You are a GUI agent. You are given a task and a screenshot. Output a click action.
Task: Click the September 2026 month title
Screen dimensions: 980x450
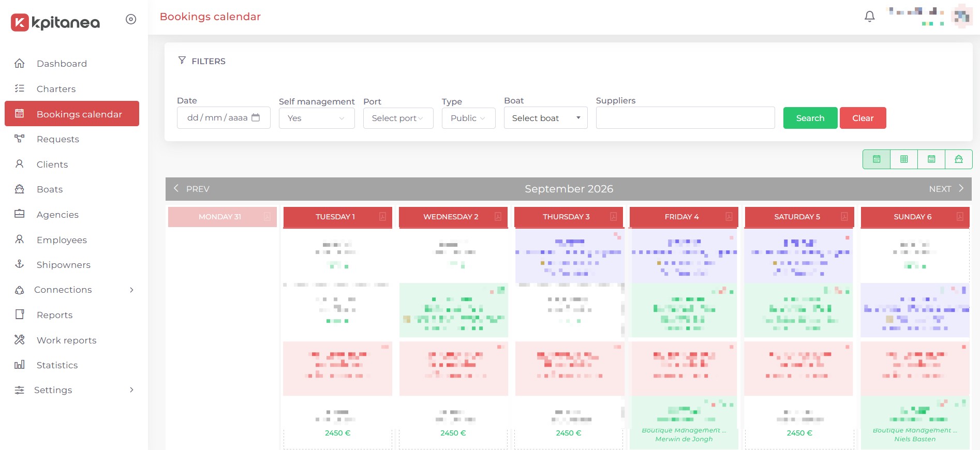(569, 189)
